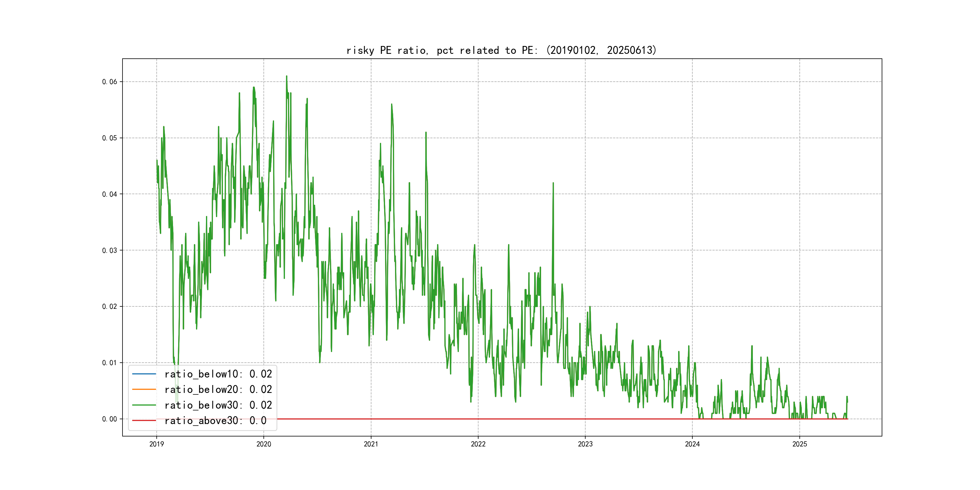
Task: Click the 0.06 y-axis tick label
Action: 109,82
